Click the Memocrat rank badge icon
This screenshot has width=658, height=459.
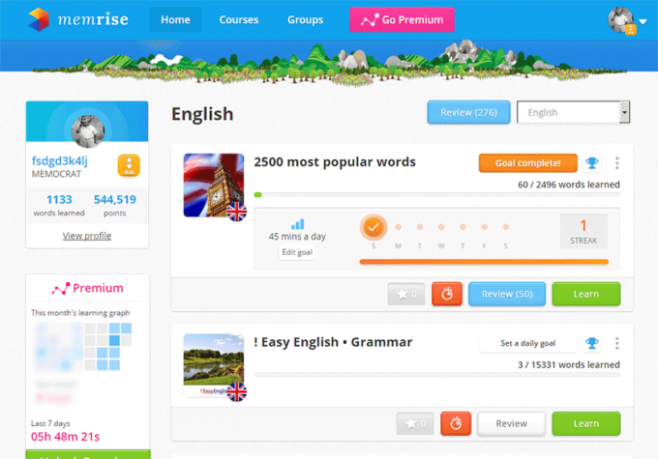pyautogui.click(x=129, y=165)
